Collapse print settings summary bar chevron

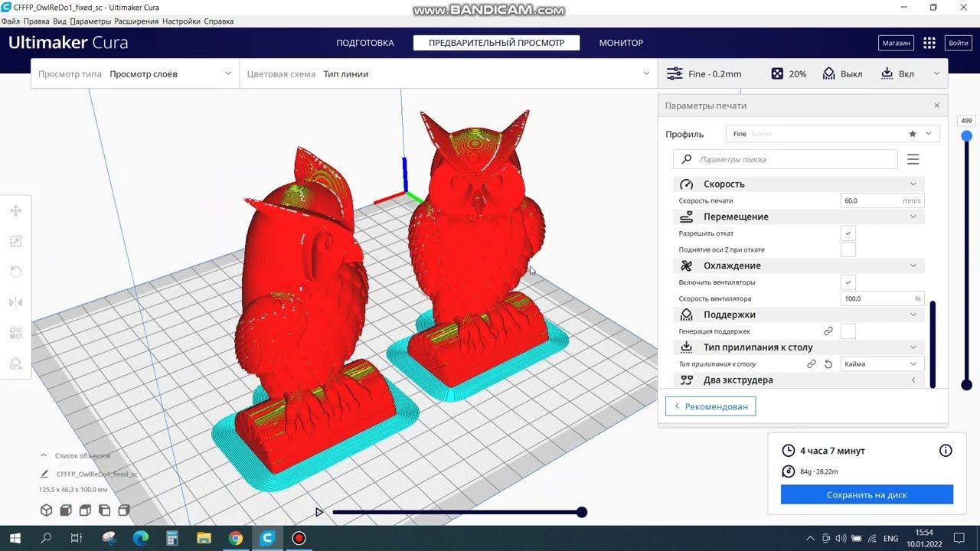tap(936, 73)
